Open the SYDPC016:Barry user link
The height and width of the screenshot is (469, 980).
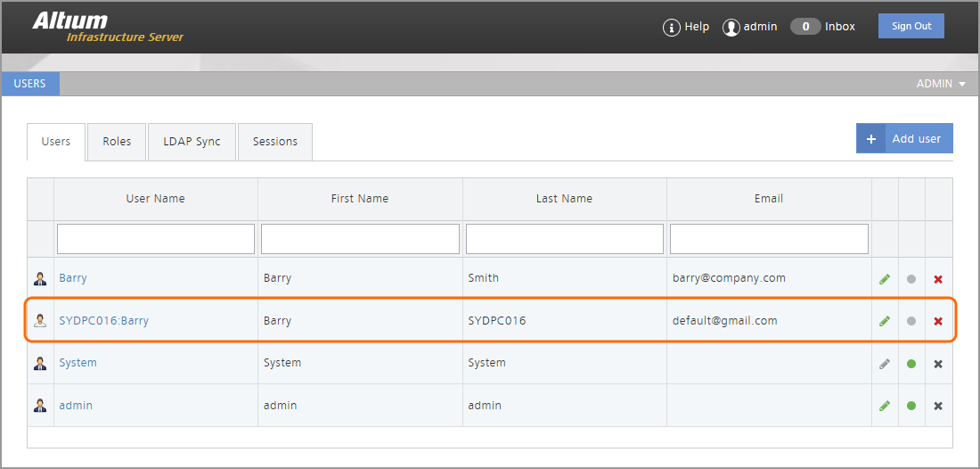tap(103, 321)
